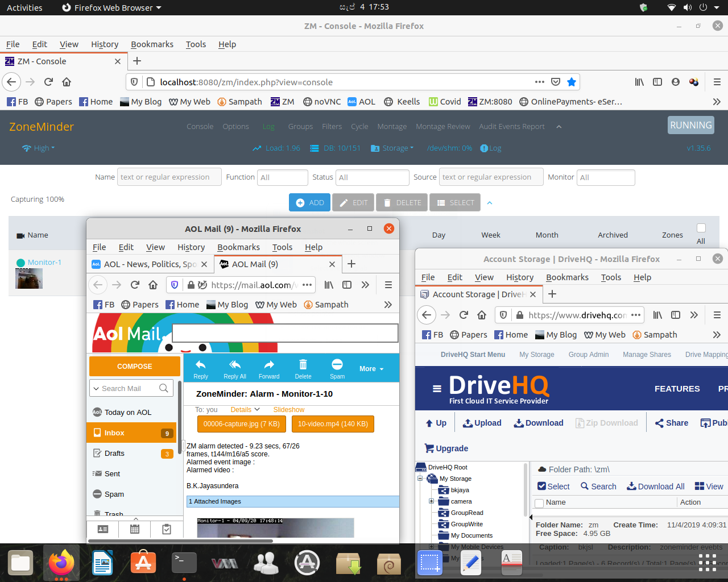728x582 pixels.
Task: Click RUNNING status button in ZoneMinder
Action: click(x=691, y=125)
